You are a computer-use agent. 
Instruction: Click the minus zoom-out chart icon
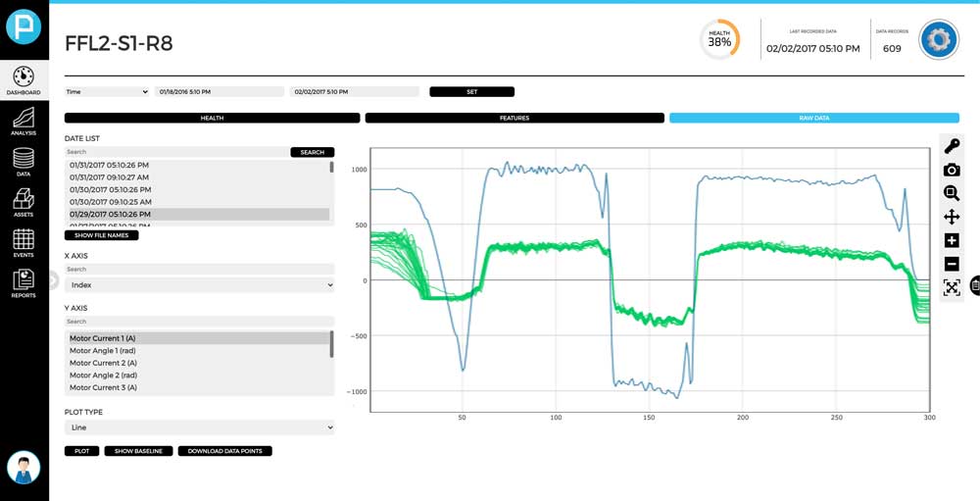(951, 264)
